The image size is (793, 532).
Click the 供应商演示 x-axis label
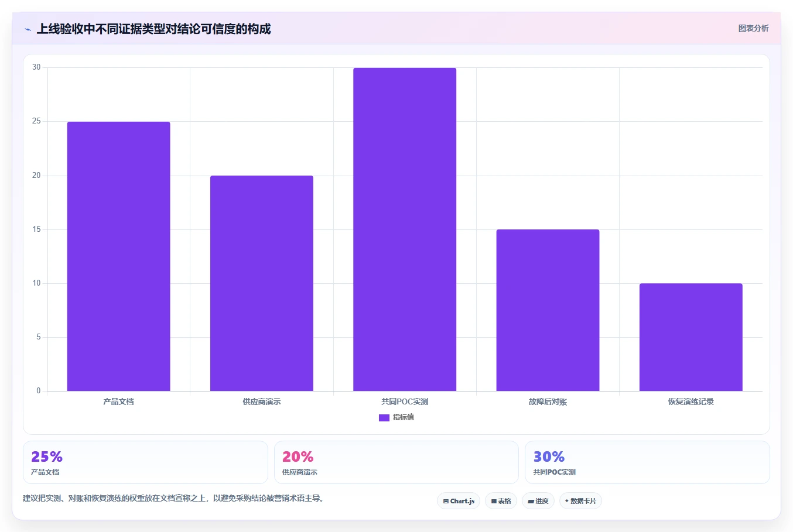pos(262,401)
